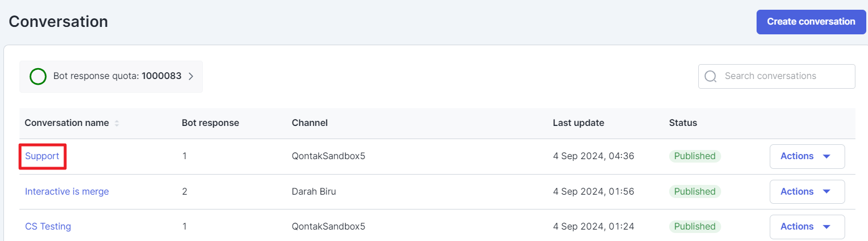868x241 pixels.
Task: Click Published badge in CS Testing row
Action: coord(695,226)
